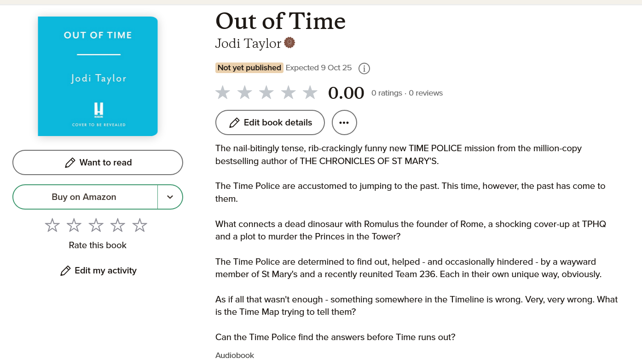Click the Out of Time book cover thumbnail
Viewport: 642px width, 364px height.
pyautogui.click(x=98, y=76)
